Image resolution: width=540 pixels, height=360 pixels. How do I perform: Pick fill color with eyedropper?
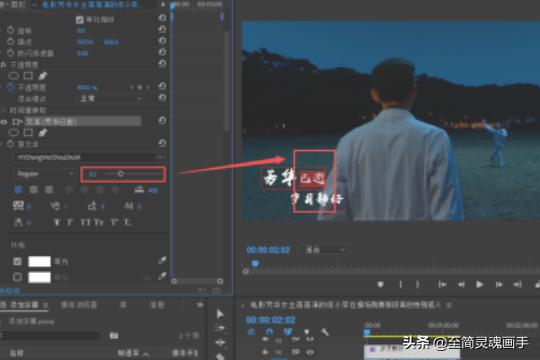pos(162,260)
